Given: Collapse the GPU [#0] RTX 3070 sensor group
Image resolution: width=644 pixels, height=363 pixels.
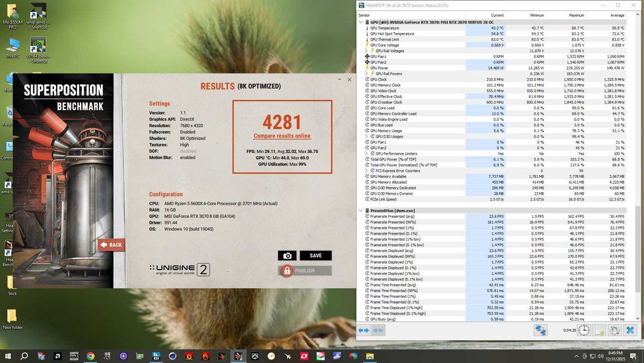Looking at the screenshot, I should tap(361, 22).
